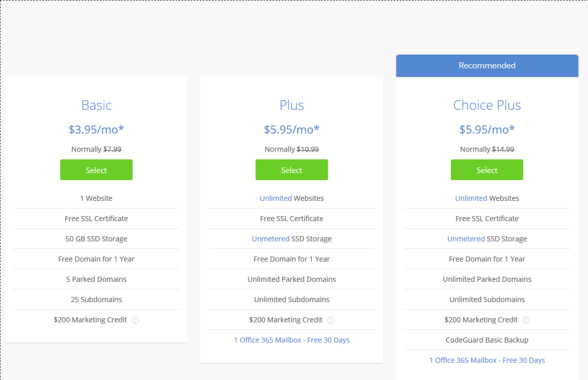Screen dimensions: 588x380
Task: Click Plus plan Unmetered SSD Storage
Action: tap(292, 239)
